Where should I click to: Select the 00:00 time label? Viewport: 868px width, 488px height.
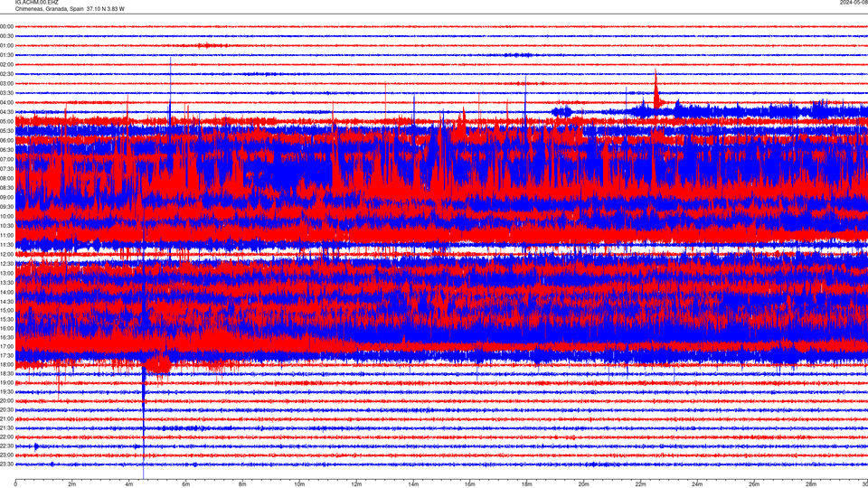(6, 26)
